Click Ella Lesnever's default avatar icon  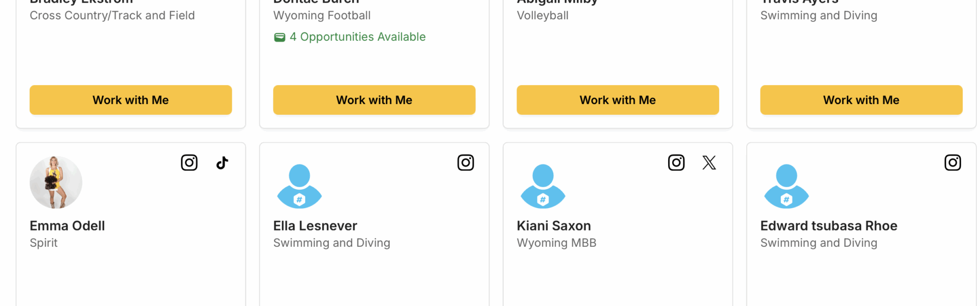pos(300,186)
